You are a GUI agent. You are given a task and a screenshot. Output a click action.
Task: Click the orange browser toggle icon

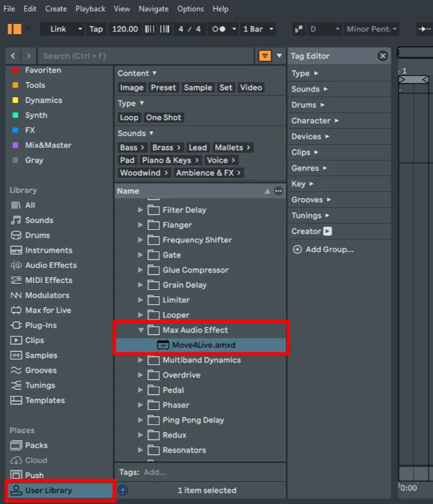[15, 29]
